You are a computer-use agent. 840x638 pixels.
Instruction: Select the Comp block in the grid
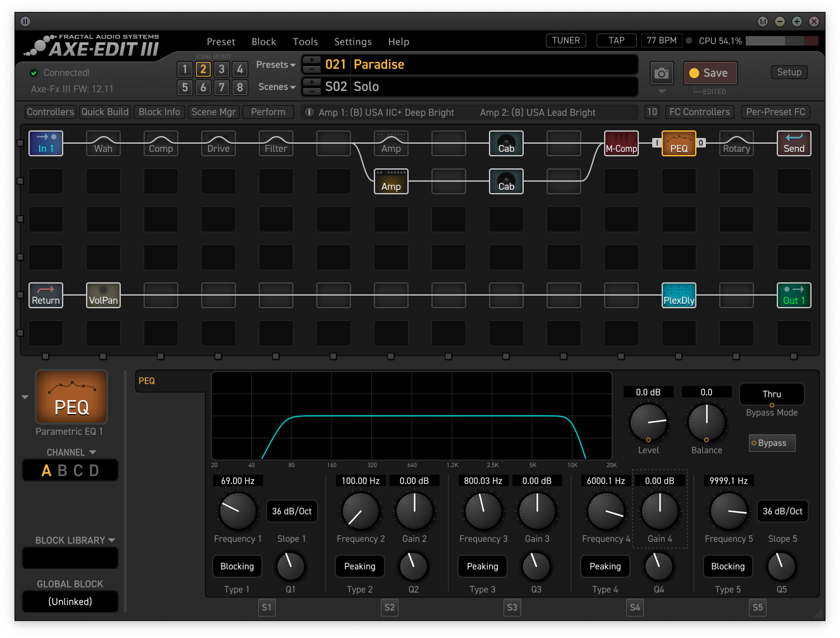[x=161, y=143]
